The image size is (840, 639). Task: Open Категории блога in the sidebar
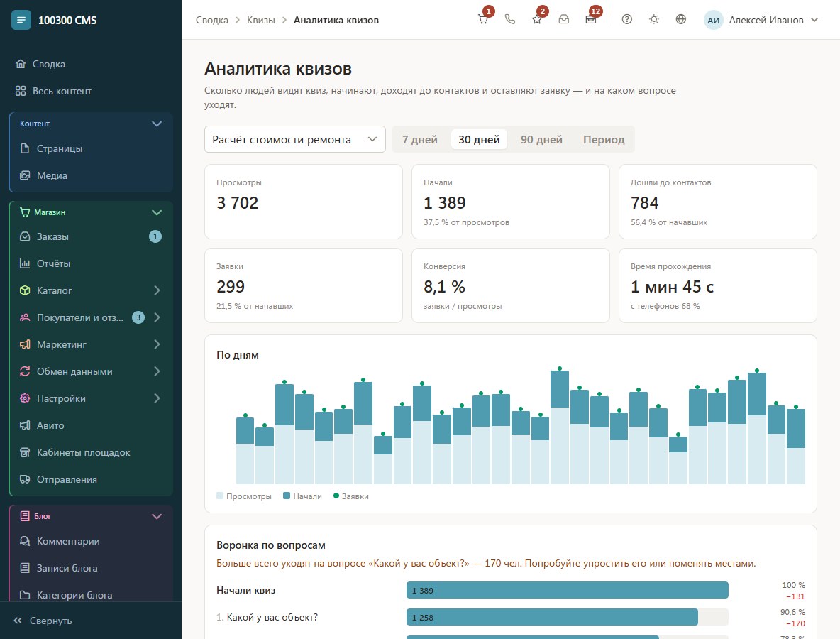(x=91, y=594)
